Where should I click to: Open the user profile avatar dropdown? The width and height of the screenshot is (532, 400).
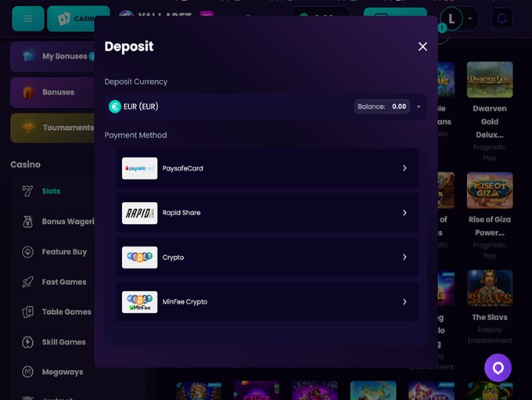[457, 19]
